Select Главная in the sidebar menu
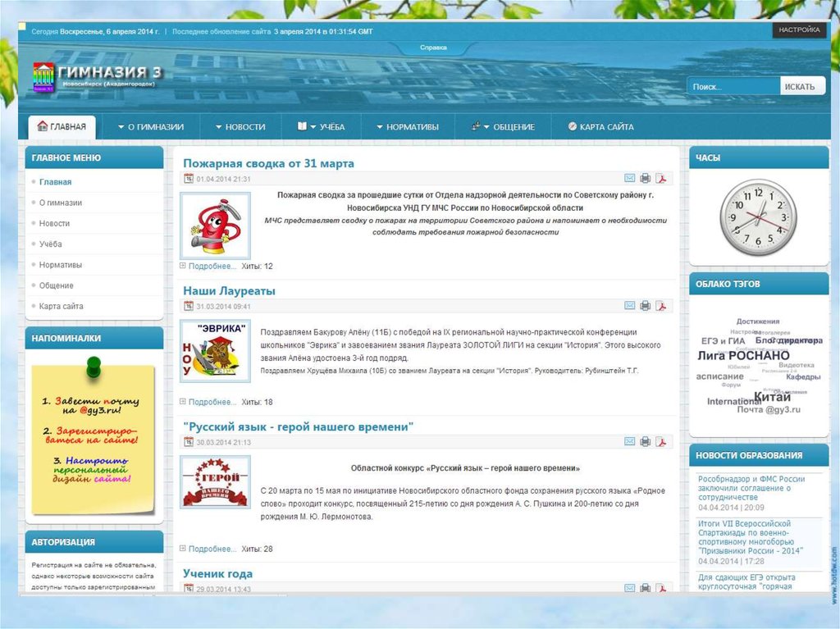Image resolution: width=840 pixels, height=629 pixels. [x=55, y=182]
